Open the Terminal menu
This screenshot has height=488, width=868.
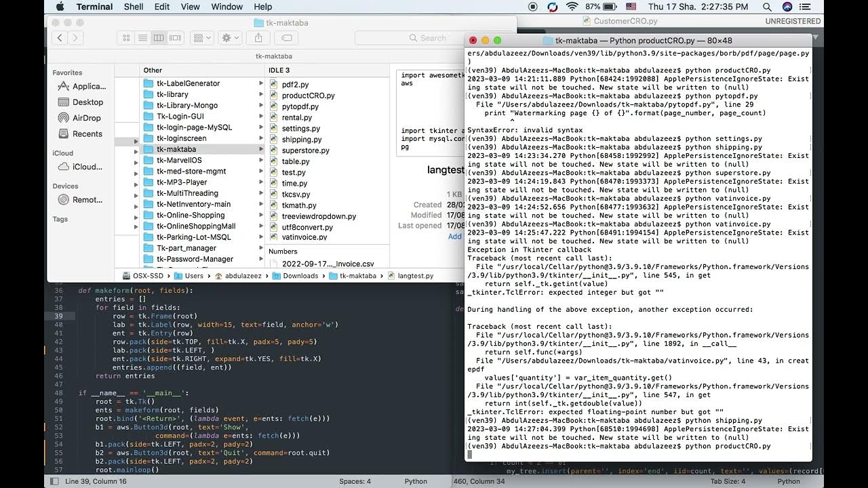pos(94,7)
